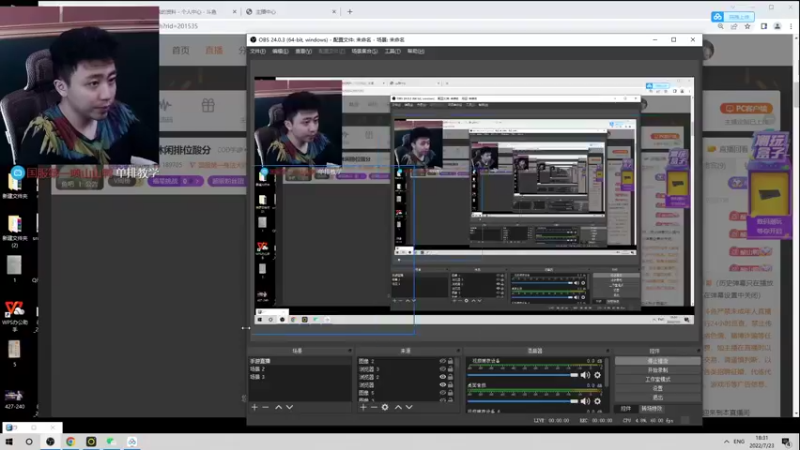Screen dimensions: 800x450
Task: Toggle the lock on source 图像 2
Action: 451,361
